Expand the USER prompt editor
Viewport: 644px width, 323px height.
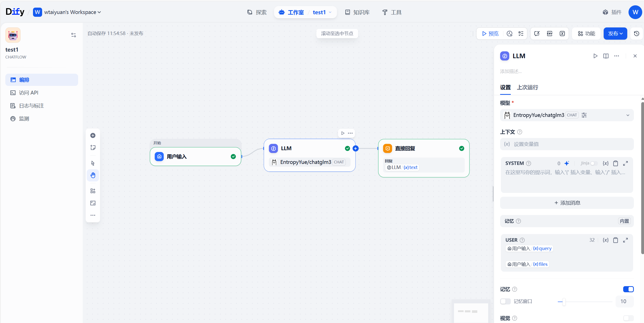625,240
